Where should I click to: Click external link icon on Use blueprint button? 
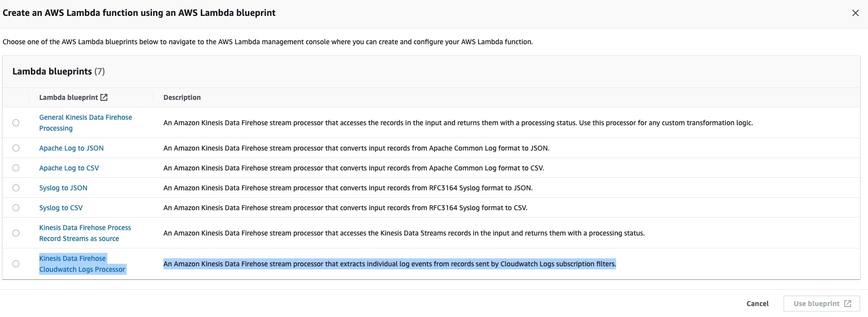(x=848, y=304)
